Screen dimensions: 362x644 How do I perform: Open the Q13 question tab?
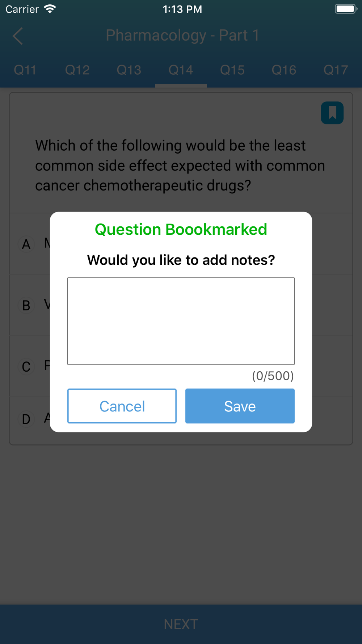pyautogui.click(x=129, y=70)
